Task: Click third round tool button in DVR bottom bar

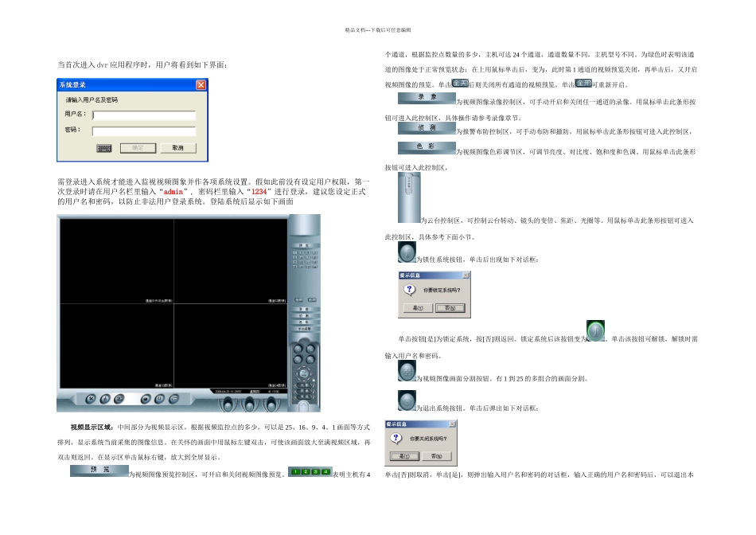Action: pyautogui.click(x=119, y=399)
